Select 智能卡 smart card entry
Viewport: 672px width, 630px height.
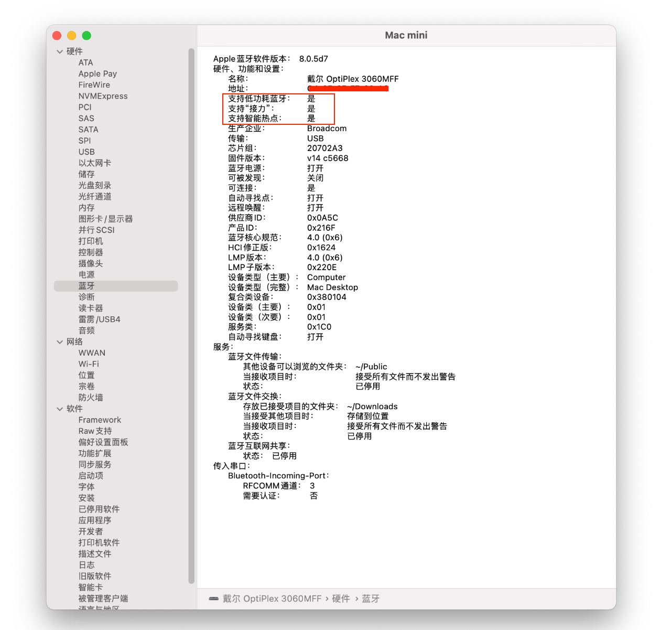pyautogui.click(x=91, y=588)
